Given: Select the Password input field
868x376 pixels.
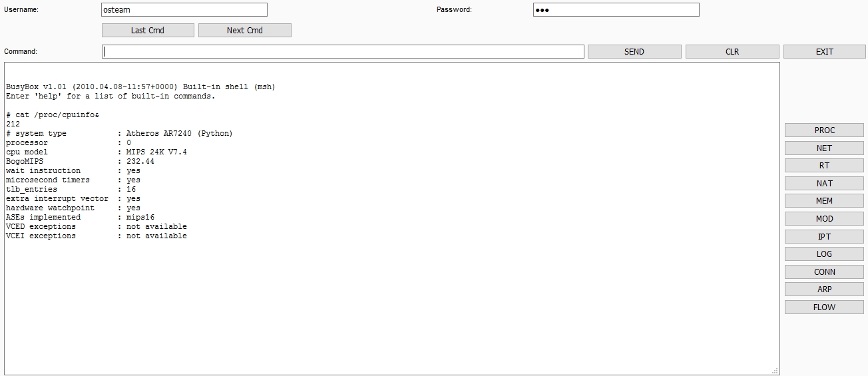Looking at the screenshot, I should (616, 10).
